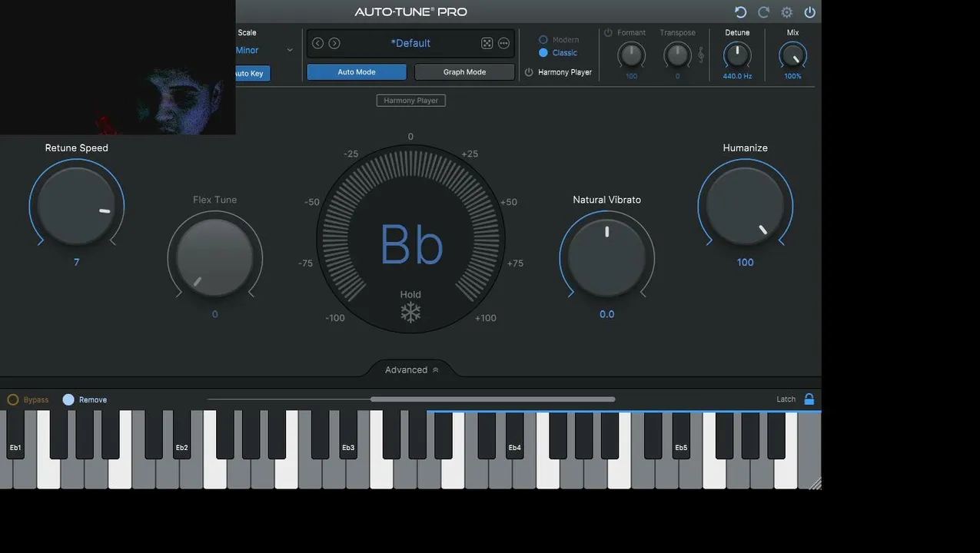Click the redo arrow icon
The image size is (980, 553).
point(763,12)
